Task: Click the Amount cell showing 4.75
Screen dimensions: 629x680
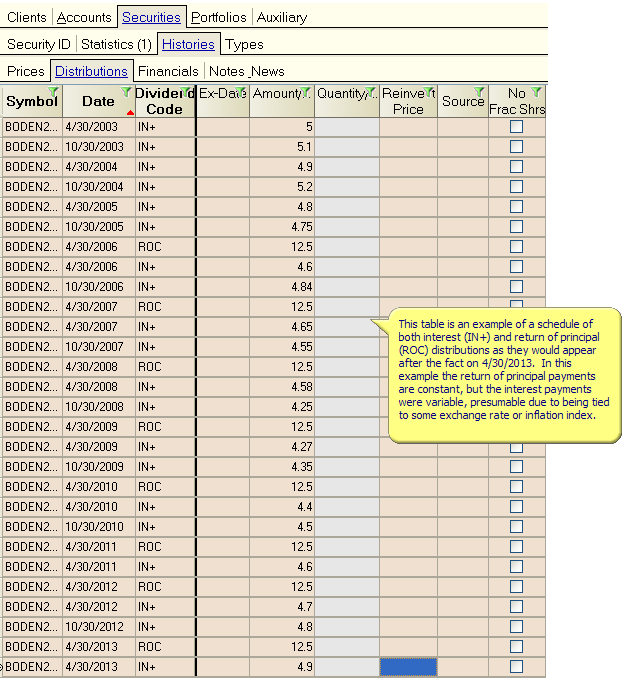Action: (282, 227)
